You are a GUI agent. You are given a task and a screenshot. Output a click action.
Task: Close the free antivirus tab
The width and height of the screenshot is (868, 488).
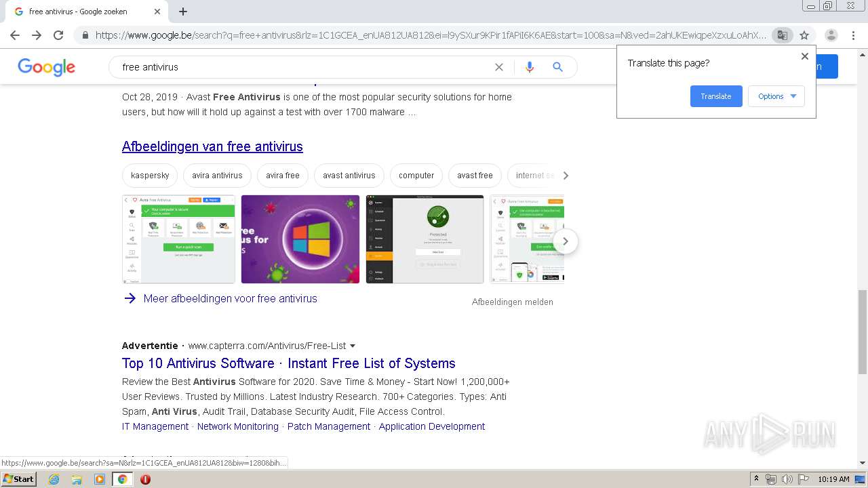coord(157,12)
